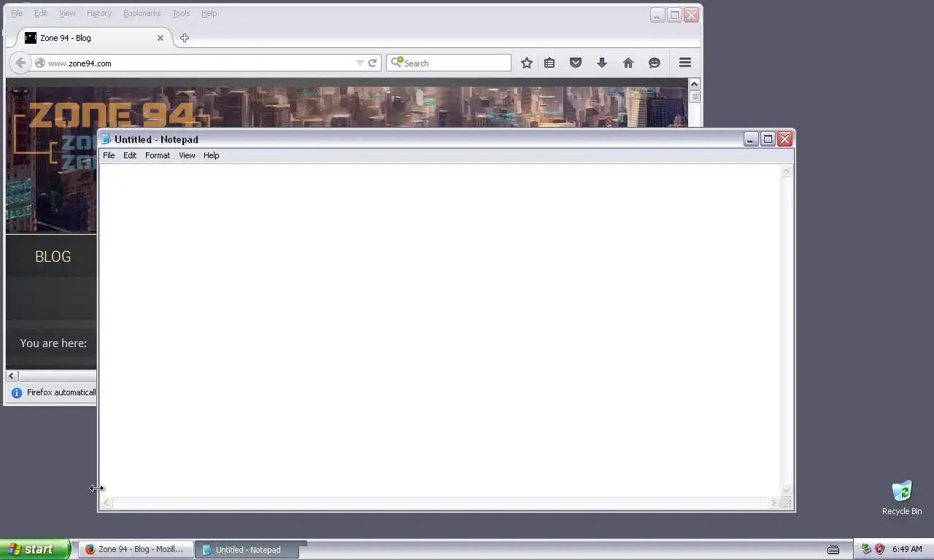
Task: Open Firefox hamburger menu
Action: (x=685, y=63)
